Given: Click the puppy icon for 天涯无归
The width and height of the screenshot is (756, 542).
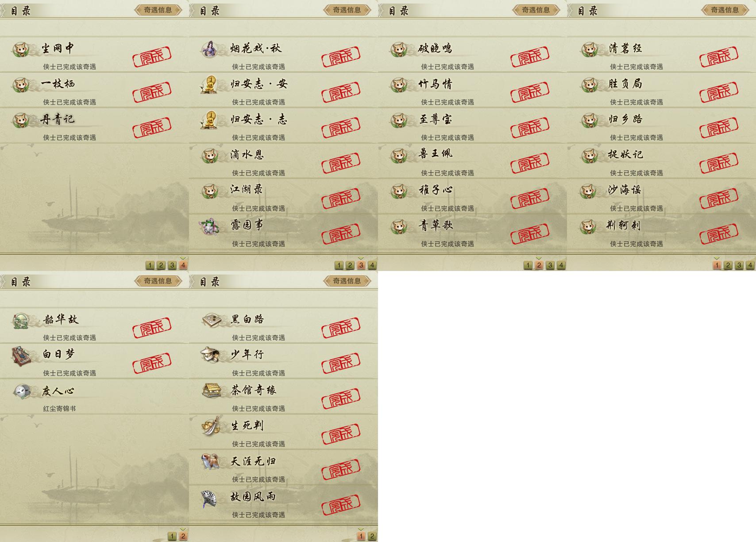Looking at the screenshot, I should pyautogui.click(x=209, y=461).
